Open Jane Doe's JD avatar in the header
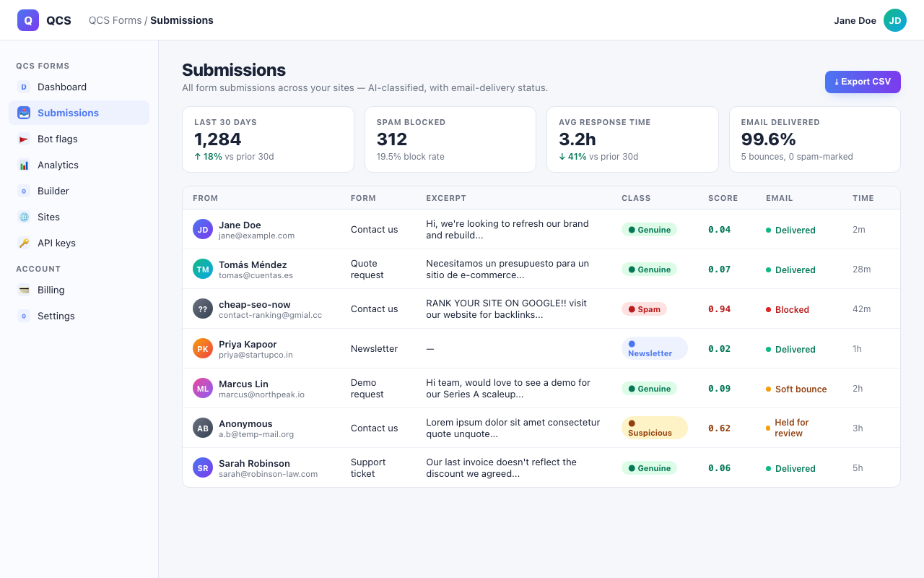 pos(895,20)
